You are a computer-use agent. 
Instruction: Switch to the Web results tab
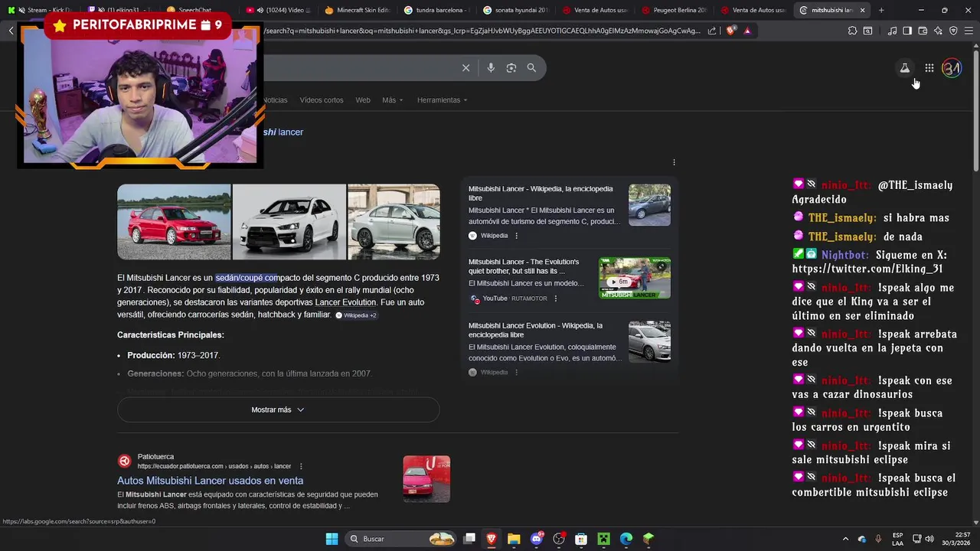pos(363,100)
